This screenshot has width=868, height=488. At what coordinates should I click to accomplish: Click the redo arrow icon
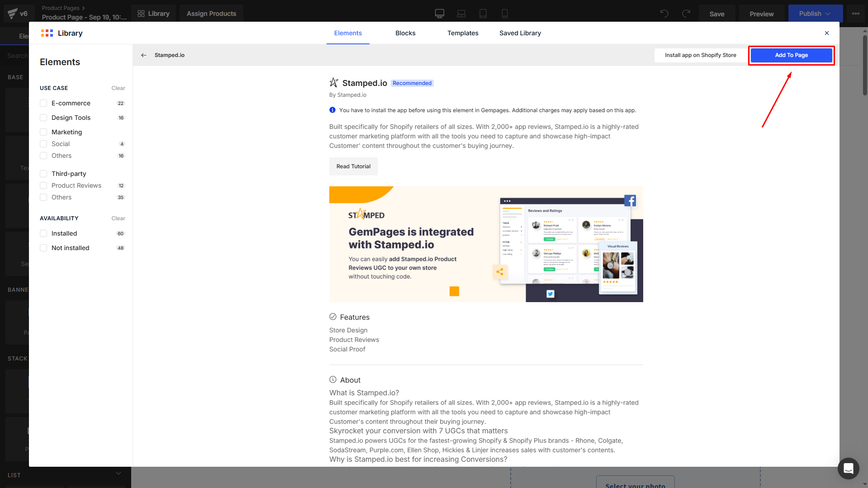686,14
